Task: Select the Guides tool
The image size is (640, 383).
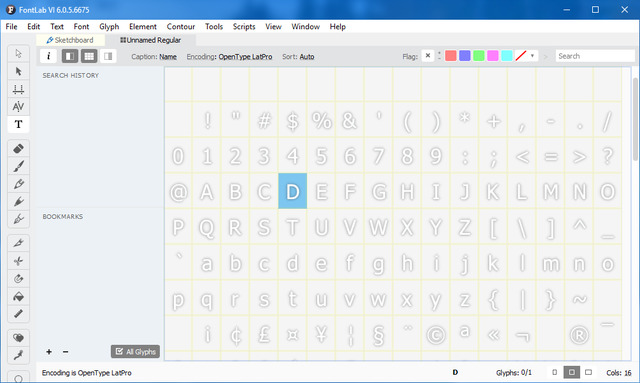Action: [18, 89]
